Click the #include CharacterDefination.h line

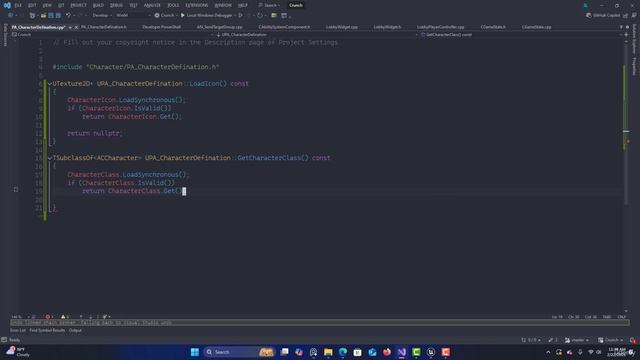click(136, 67)
